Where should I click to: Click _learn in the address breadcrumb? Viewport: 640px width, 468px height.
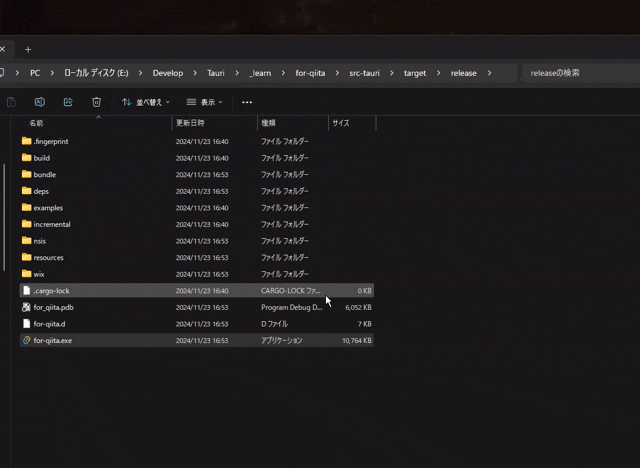pyautogui.click(x=260, y=73)
